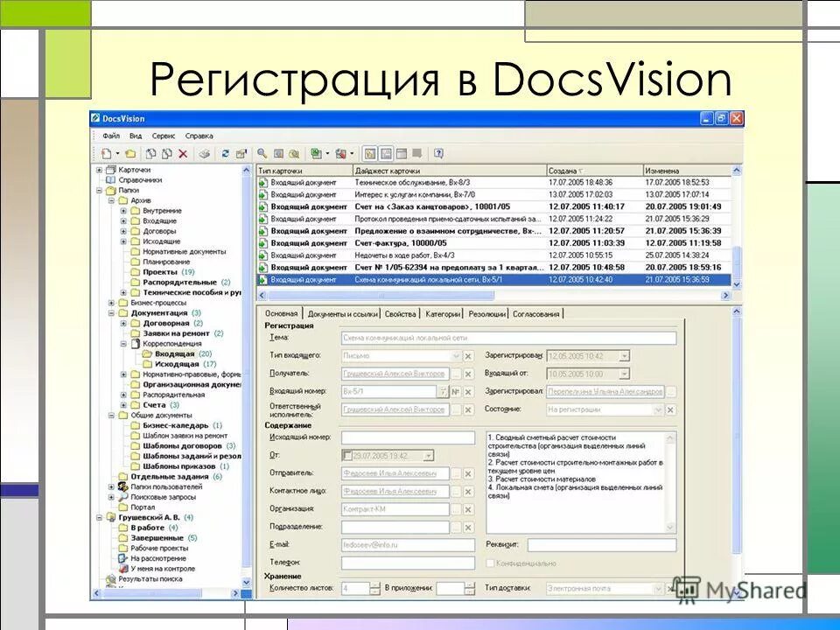The height and width of the screenshot is (630, 840).
Task: Clear the Отправитель field with X button
Action: pos(468,473)
